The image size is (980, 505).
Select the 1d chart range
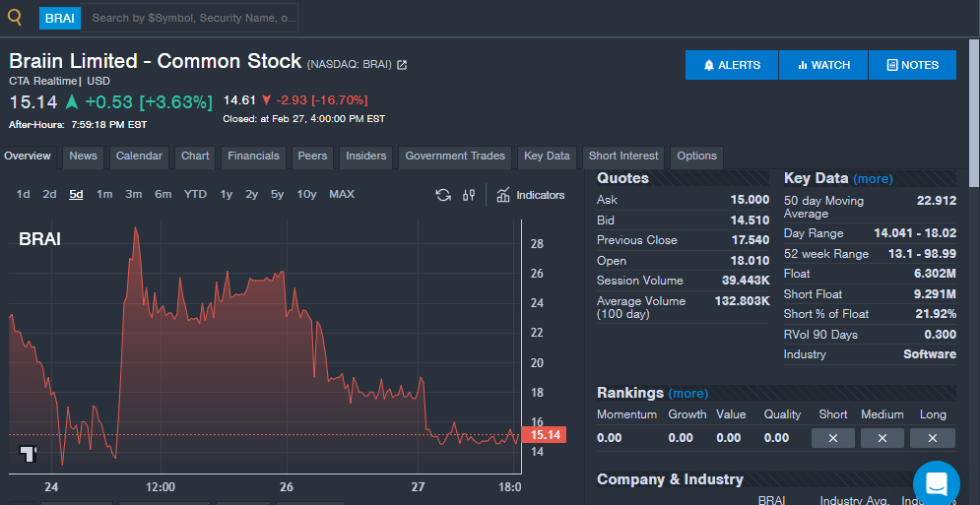pyautogui.click(x=23, y=194)
